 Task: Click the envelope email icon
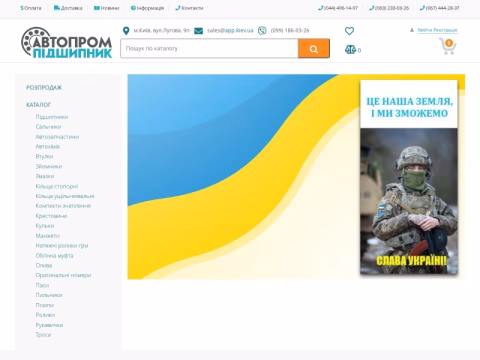tap(198, 31)
